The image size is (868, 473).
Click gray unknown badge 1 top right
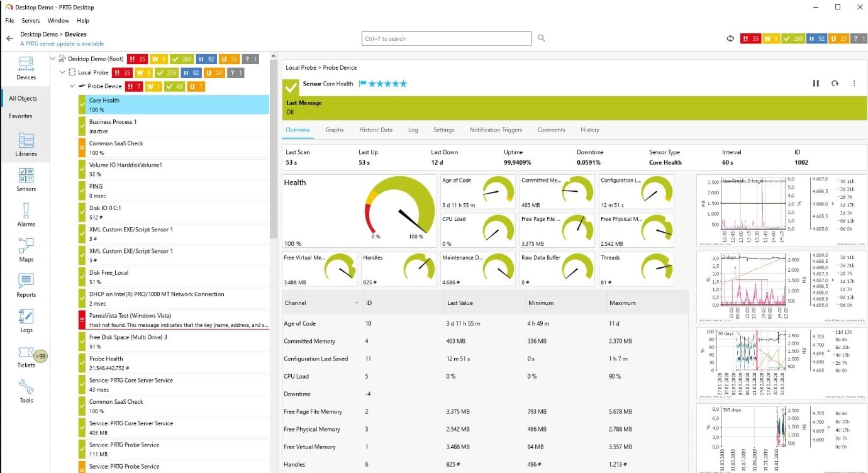coord(859,38)
